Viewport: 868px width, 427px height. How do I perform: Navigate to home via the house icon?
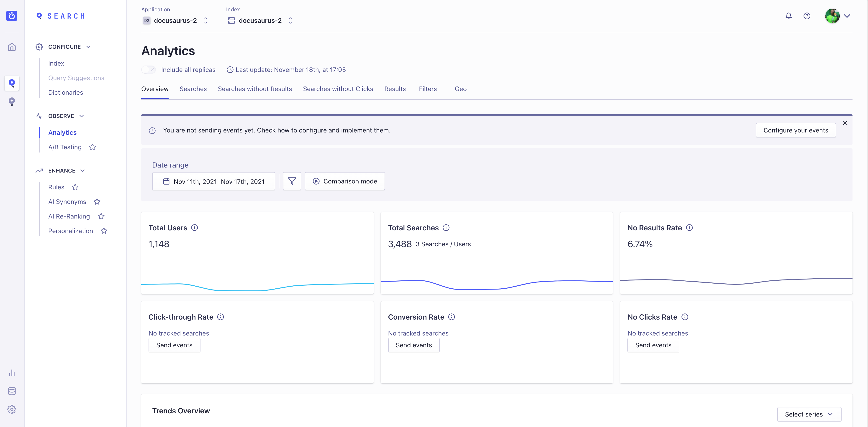tap(12, 47)
